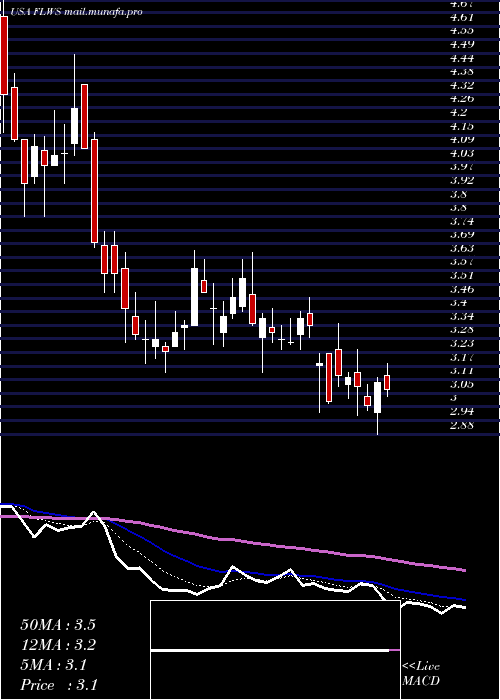
Task: Click the 4.49 price axis label
Action: (462, 45)
